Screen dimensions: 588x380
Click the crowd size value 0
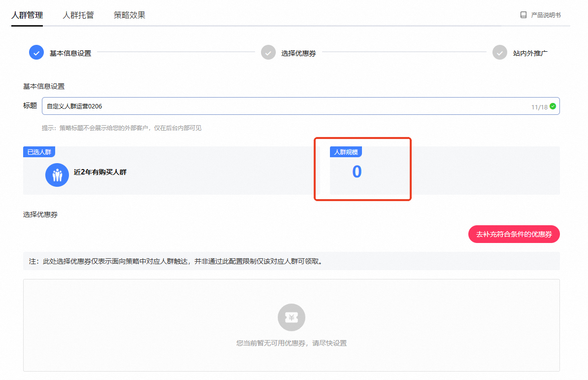(357, 172)
